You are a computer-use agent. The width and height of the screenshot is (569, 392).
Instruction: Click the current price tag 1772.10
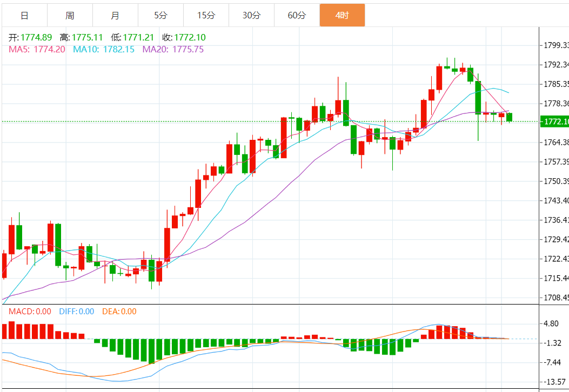555,121
